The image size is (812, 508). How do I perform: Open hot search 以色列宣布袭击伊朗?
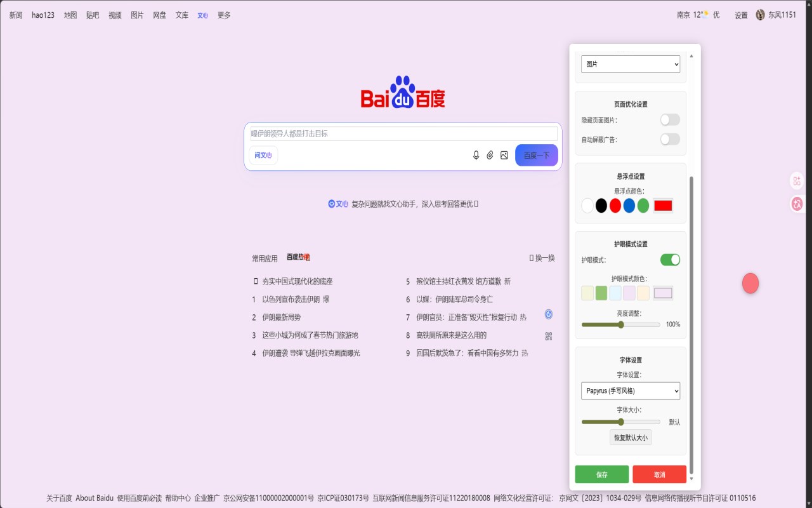pyautogui.click(x=291, y=299)
